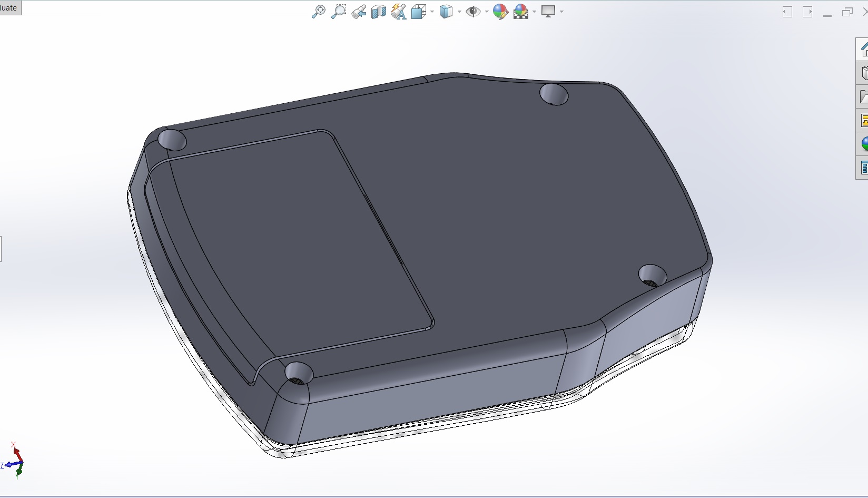
Task: Restore down the document window
Action: (847, 12)
